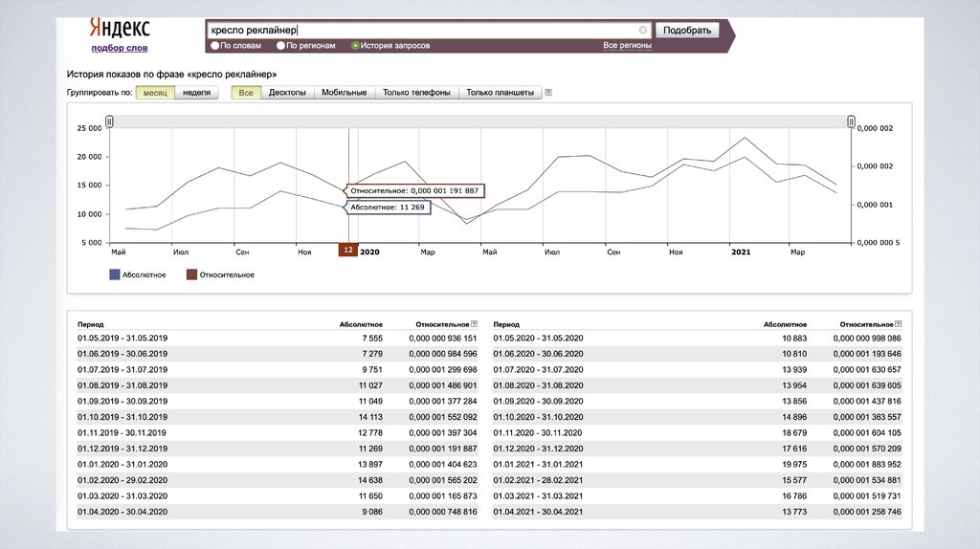This screenshot has width=980, height=549.
Task: Group data by 'неделя'
Action: pos(196,93)
